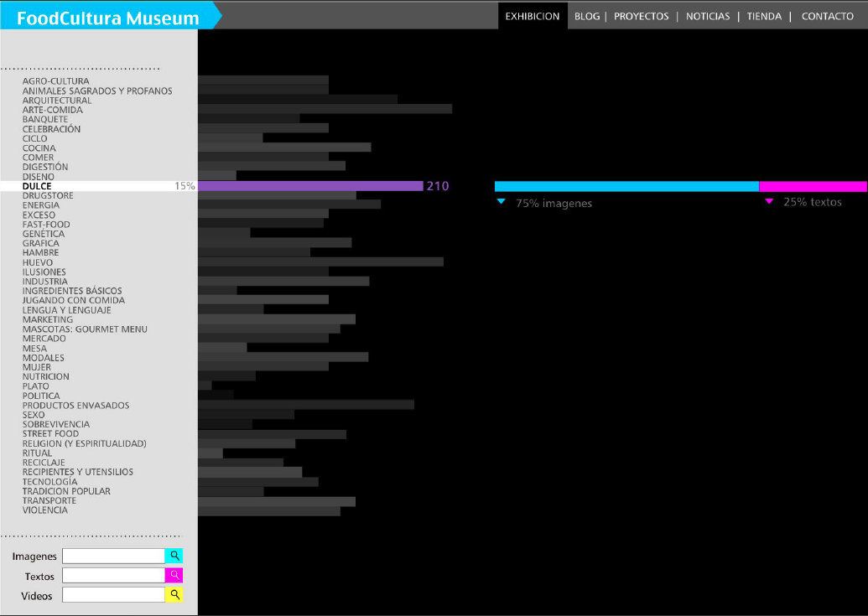Expand the 75% imagenes triangle marker
868x616 pixels.
coord(502,202)
